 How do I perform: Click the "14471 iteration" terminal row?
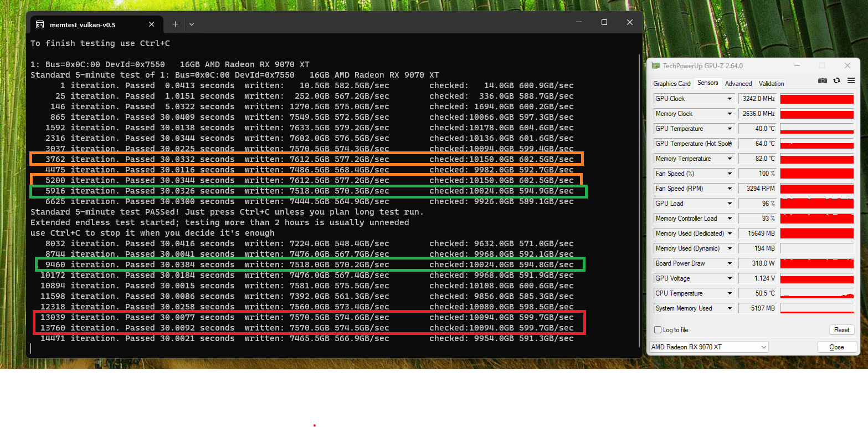pyautogui.click(x=307, y=338)
